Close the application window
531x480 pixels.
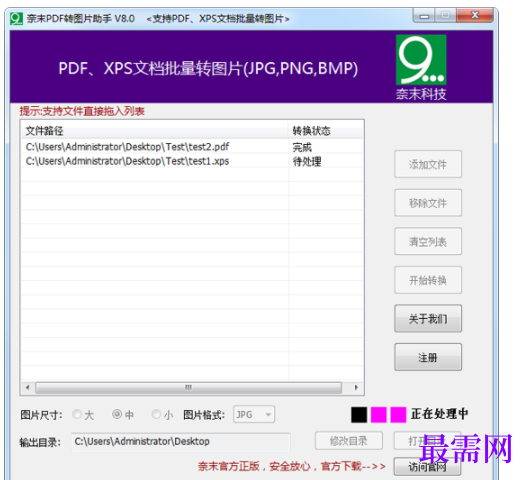[x=475, y=16]
